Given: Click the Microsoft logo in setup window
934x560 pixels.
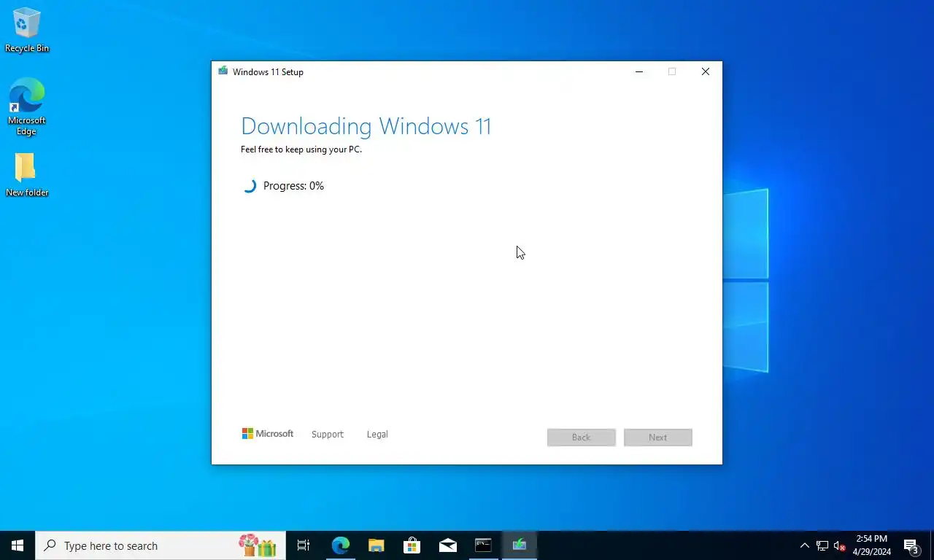Looking at the screenshot, I should click(268, 434).
